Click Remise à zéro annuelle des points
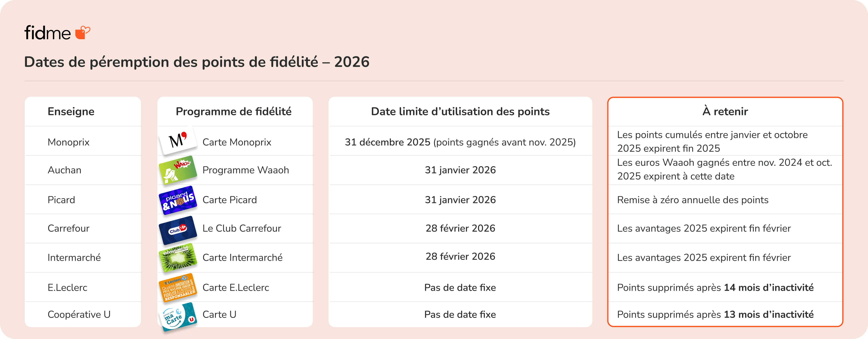Screen dimensions: 868x339 [692, 200]
